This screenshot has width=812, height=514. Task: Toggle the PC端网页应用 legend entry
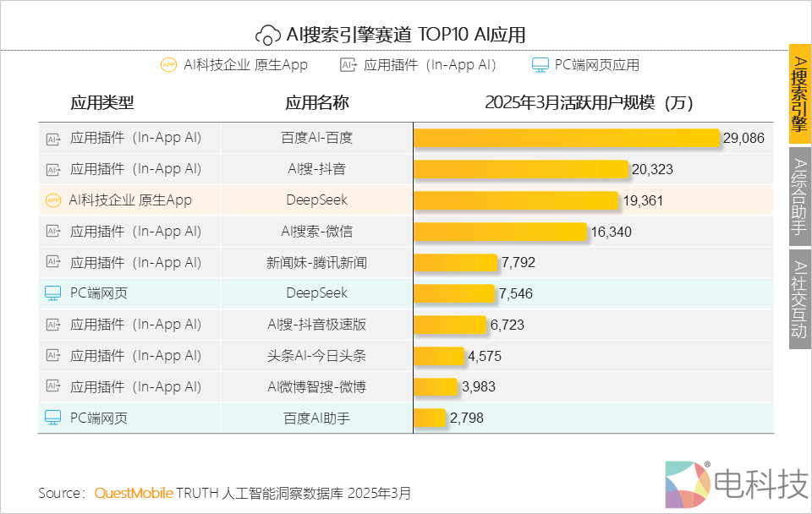coord(586,64)
